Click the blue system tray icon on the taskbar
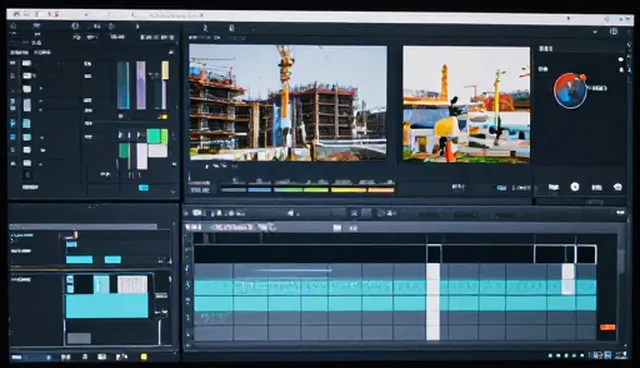 point(608,355)
